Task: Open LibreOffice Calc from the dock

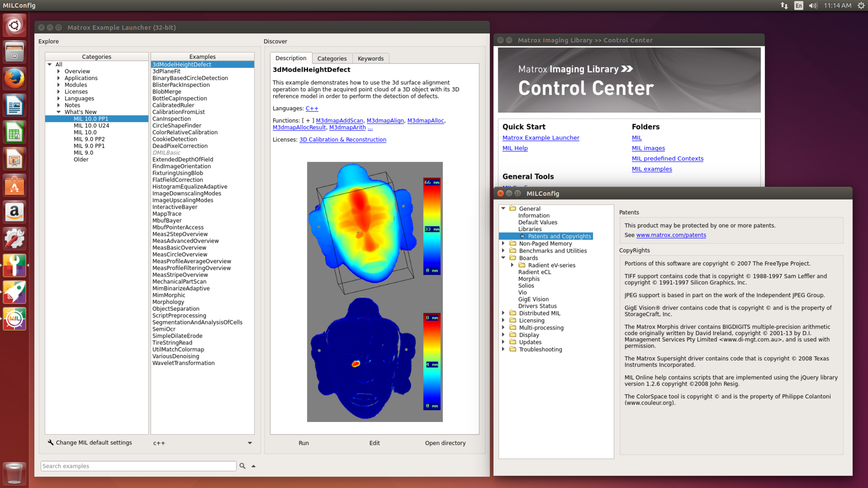Action: tap(14, 132)
